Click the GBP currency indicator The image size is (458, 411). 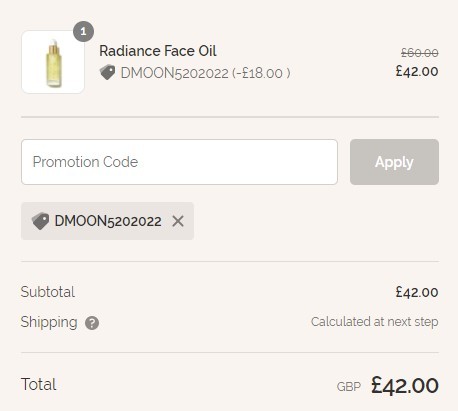tap(349, 387)
